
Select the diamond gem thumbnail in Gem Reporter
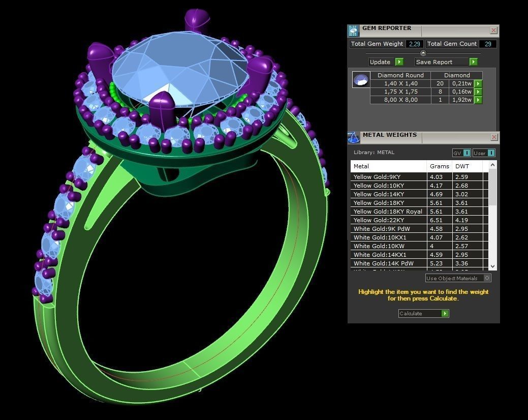[x=361, y=80]
